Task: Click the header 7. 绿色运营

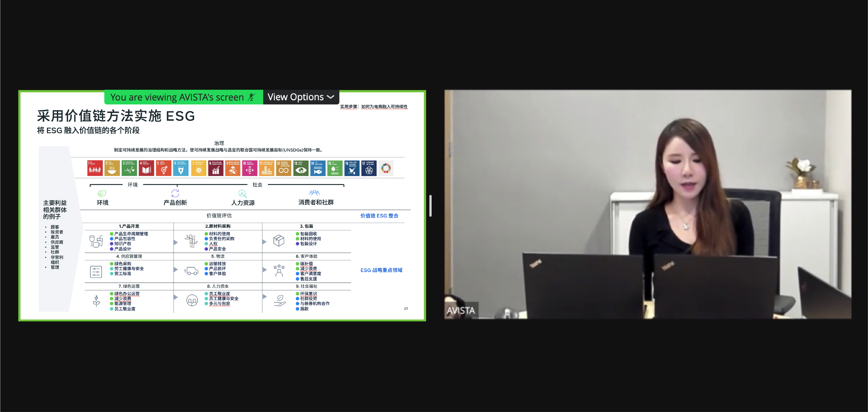Action: (x=129, y=286)
